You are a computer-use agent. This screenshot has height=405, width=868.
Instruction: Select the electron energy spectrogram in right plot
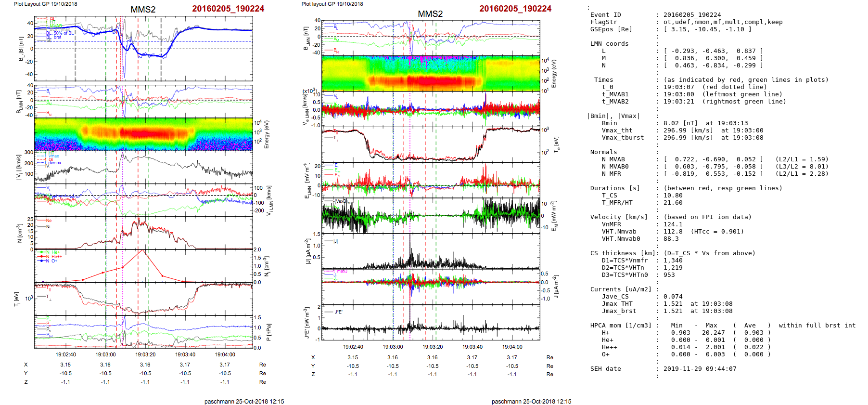coord(431,73)
